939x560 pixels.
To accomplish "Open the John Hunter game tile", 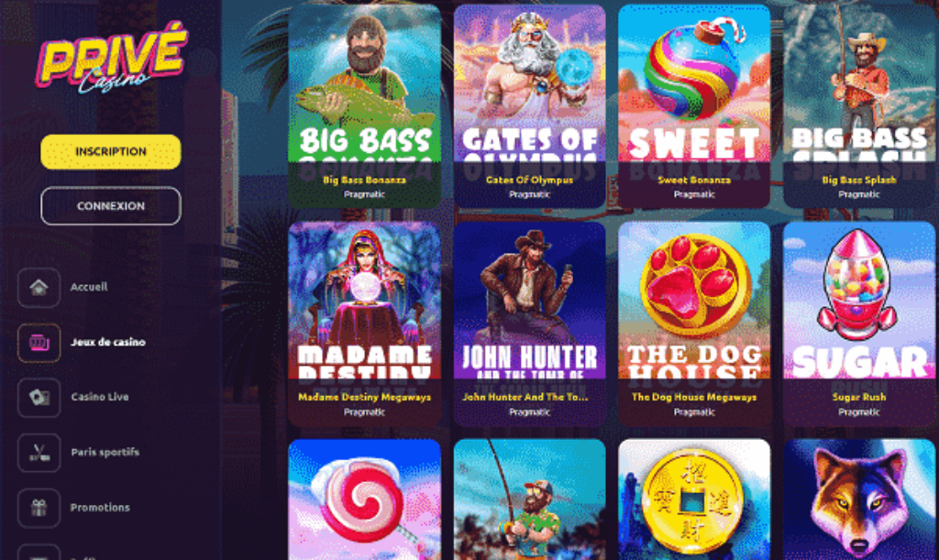I will coord(529,324).
